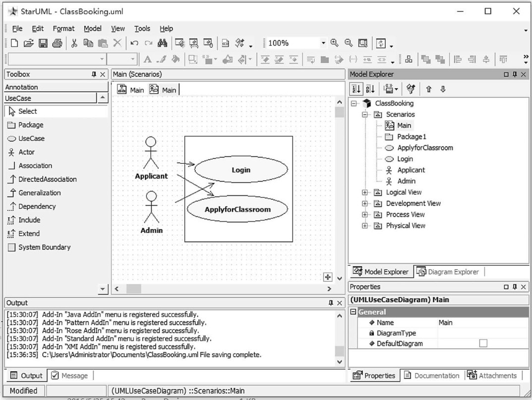Pin the Output panel
The width and height of the screenshot is (532, 400).
click(331, 303)
